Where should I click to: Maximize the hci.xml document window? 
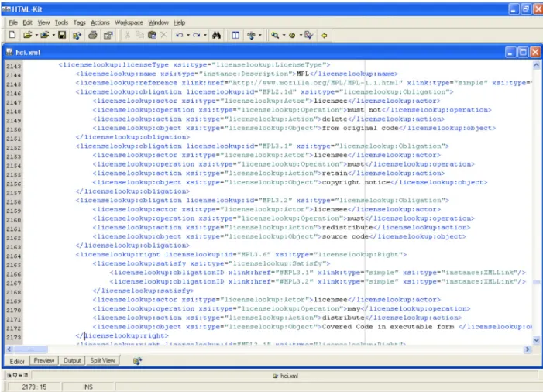pos(523,52)
